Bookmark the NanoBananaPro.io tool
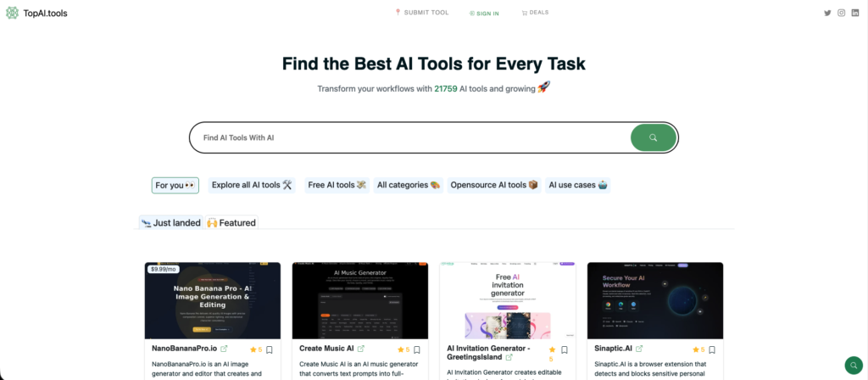 (x=269, y=349)
